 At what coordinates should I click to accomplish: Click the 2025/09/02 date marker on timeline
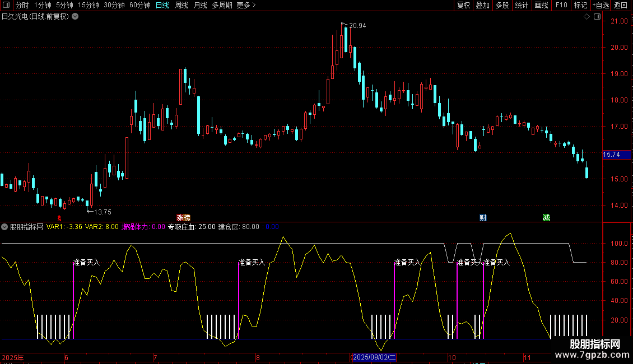click(375, 357)
